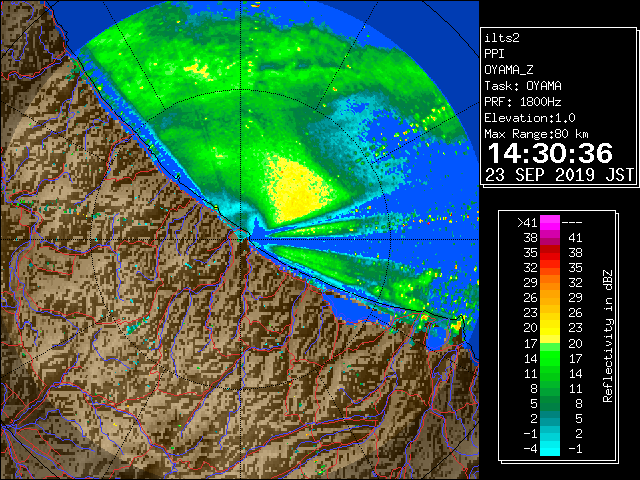Viewport: 640px width, 480px height.
Task: Click the yellow high-reflectivity echo on radar map
Action: (x=297, y=189)
